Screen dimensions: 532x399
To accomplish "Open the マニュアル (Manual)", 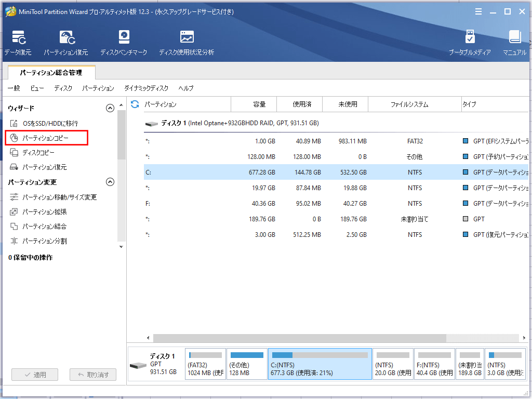I will click(515, 43).
